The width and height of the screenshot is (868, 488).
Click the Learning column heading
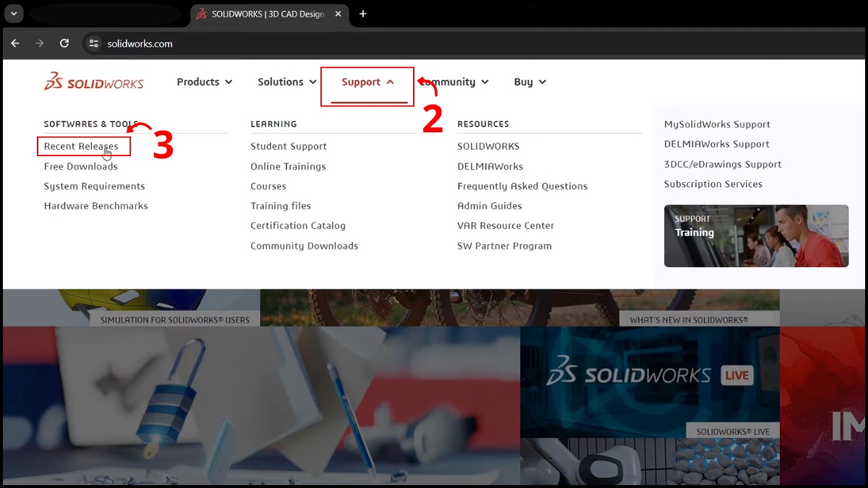(273, 124)
